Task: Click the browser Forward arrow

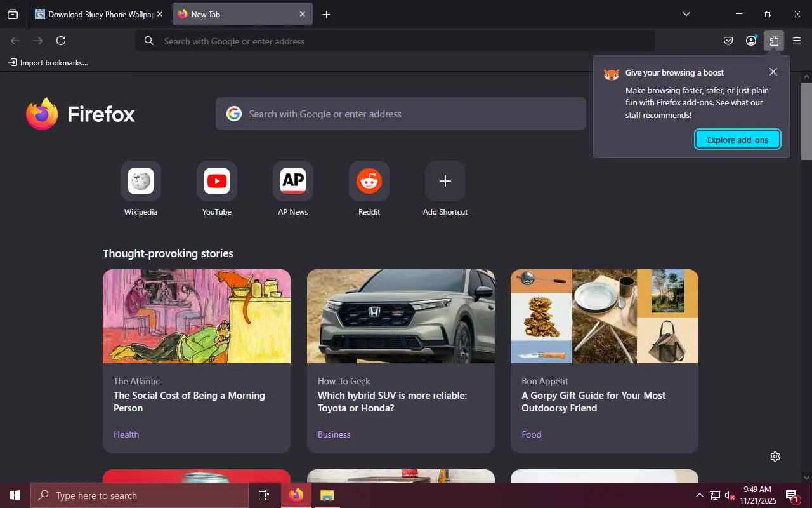Action: [x=38, y=41]
